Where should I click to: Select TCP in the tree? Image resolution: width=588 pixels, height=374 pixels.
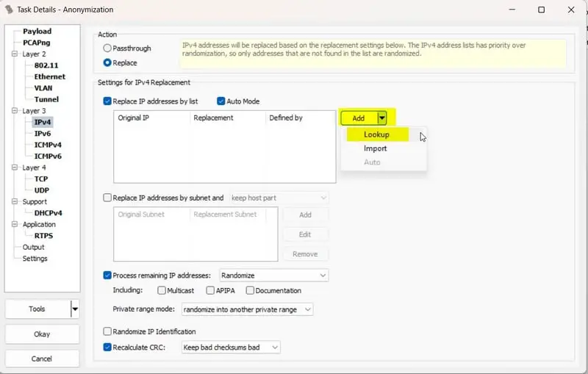pyautogui.click(x=41, y=179)
